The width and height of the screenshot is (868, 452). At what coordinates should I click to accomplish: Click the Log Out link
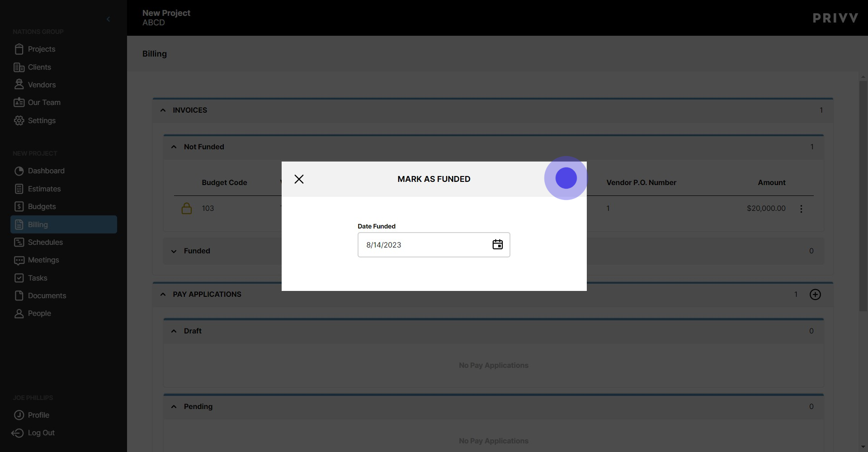(41, 433)
